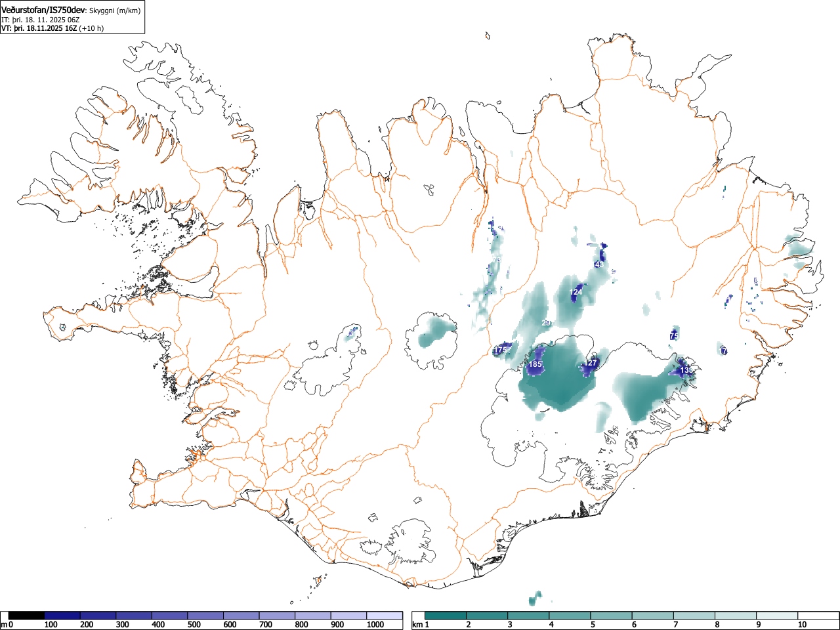The height and width of the screenshot is (630, 840).
Task: Click the '175' visibility value on the map
Action: pyautogui.click(x=501, y=350)
